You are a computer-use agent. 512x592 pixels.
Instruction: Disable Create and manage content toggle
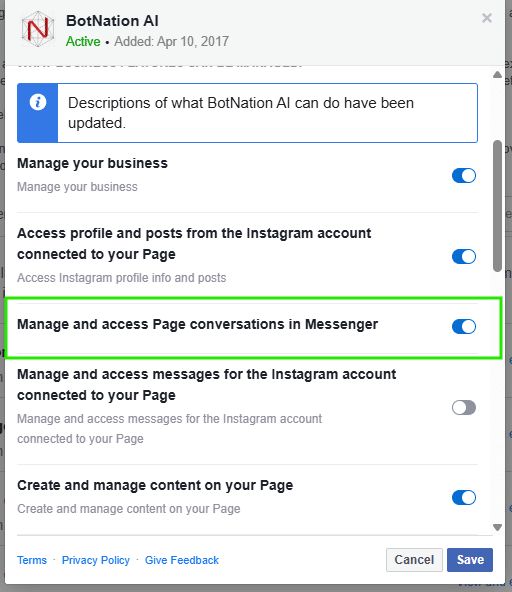[x=464, y=498]
